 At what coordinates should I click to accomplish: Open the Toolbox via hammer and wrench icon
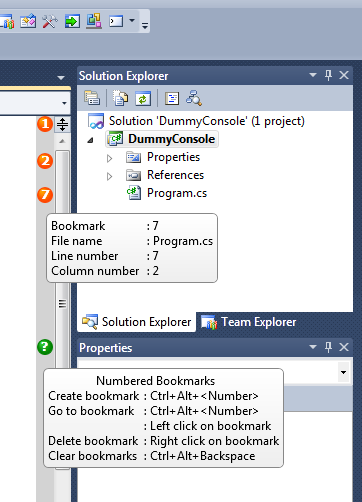tap(50, 21)
